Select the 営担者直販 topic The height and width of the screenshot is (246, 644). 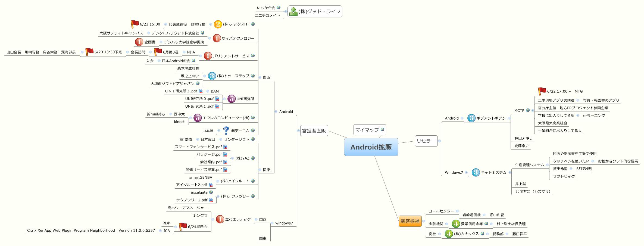pos(314,131)
